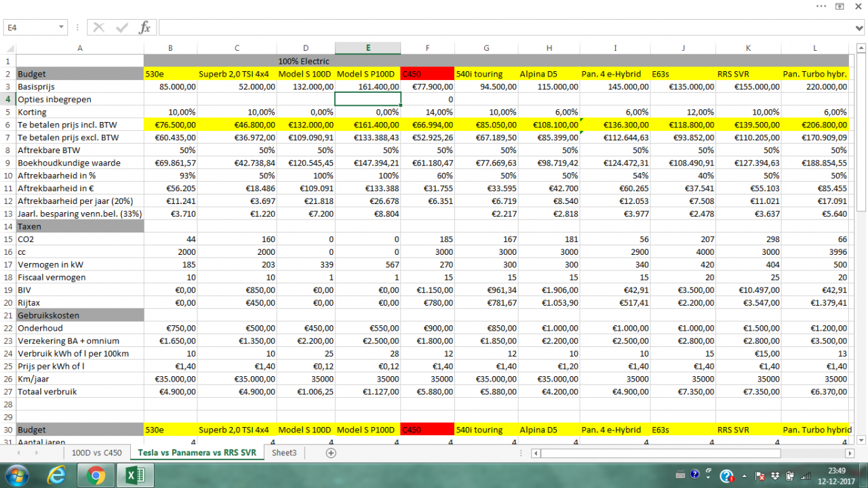
Task: Add a new sheet with the plus icon
Action: 331,453
